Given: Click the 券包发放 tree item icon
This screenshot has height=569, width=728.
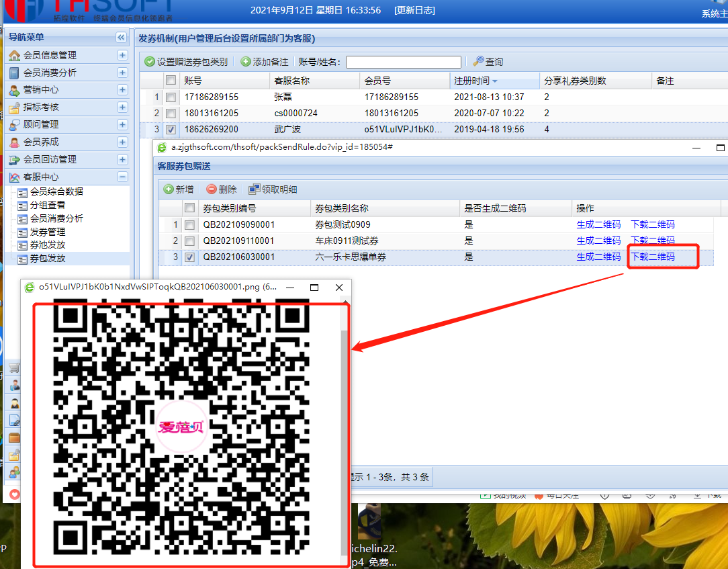Looking at the screenshot, I should pyautogui.click(x=22, y=259).
